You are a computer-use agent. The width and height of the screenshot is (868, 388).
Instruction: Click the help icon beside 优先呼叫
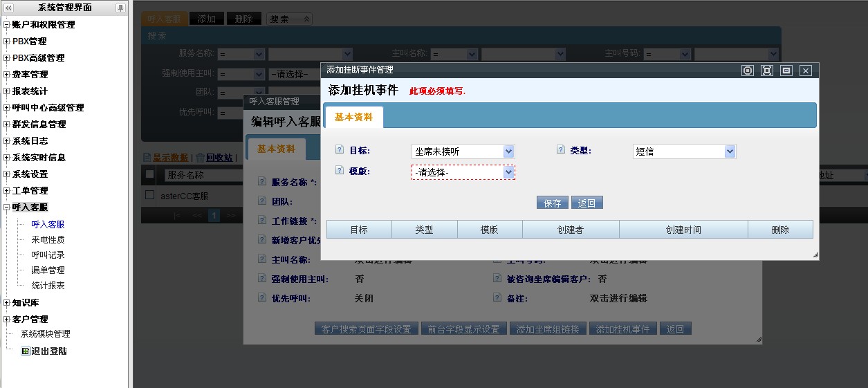pyautogui.click(x=262, y=298)
